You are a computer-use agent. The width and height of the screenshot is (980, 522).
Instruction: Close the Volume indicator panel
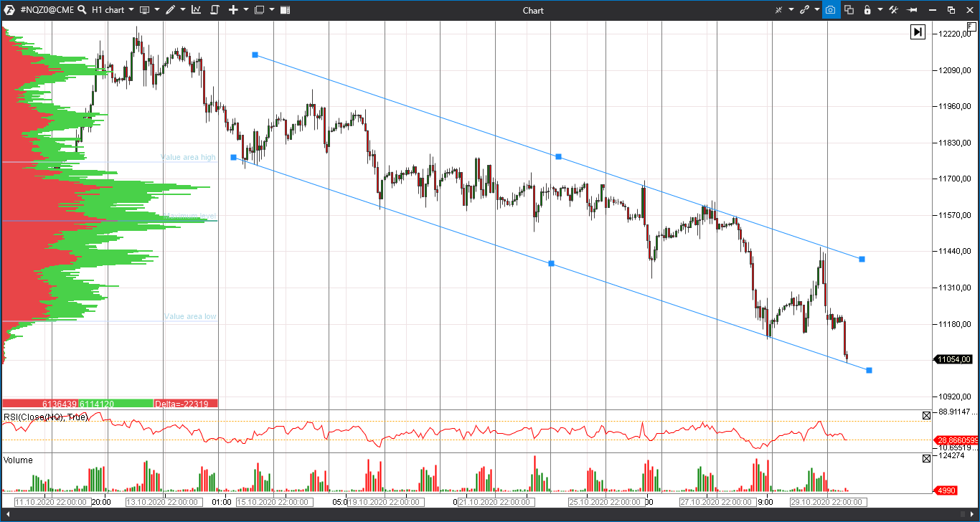click(925, 458)
